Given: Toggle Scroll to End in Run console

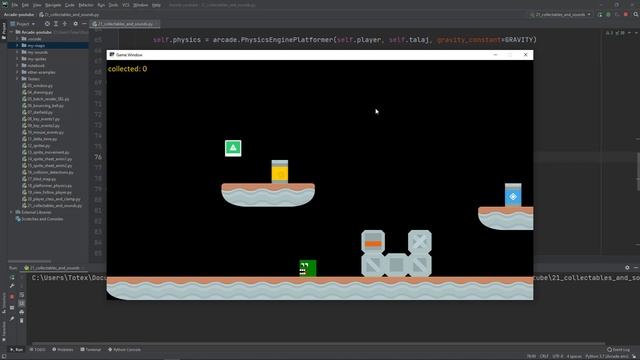Looking at the screenshot, I should tap(22, 304).
